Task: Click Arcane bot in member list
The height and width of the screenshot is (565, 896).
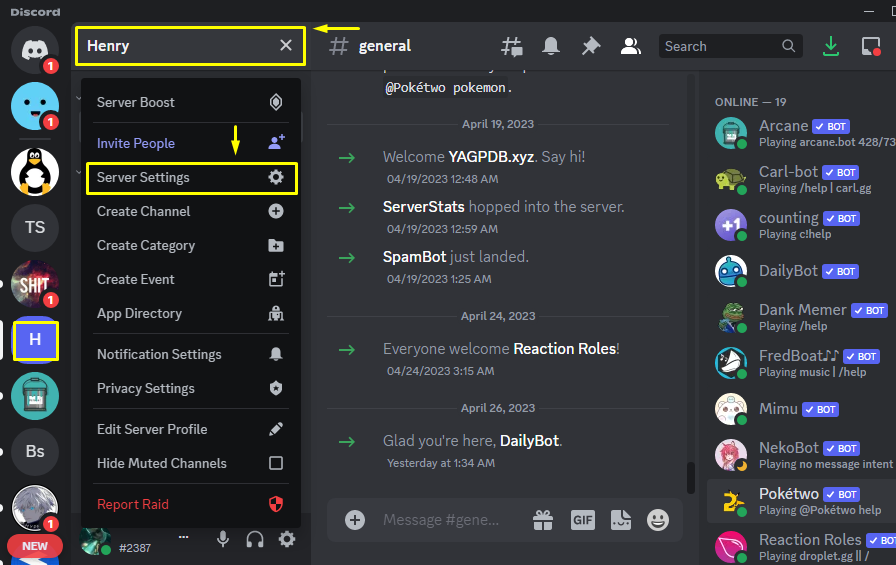Action: click(802, 133)
